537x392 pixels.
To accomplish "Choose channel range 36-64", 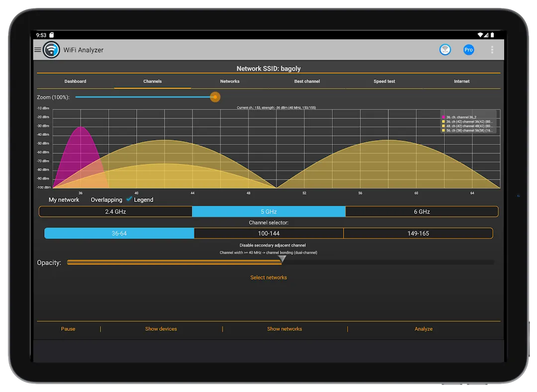I will point(119,233).
